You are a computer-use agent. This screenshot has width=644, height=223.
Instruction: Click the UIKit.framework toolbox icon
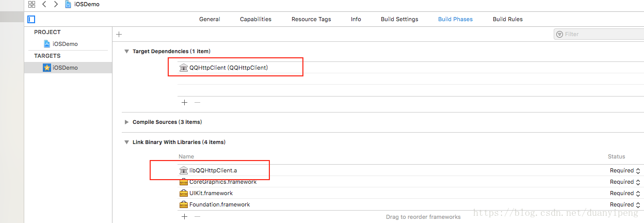[x=184, y=193]
